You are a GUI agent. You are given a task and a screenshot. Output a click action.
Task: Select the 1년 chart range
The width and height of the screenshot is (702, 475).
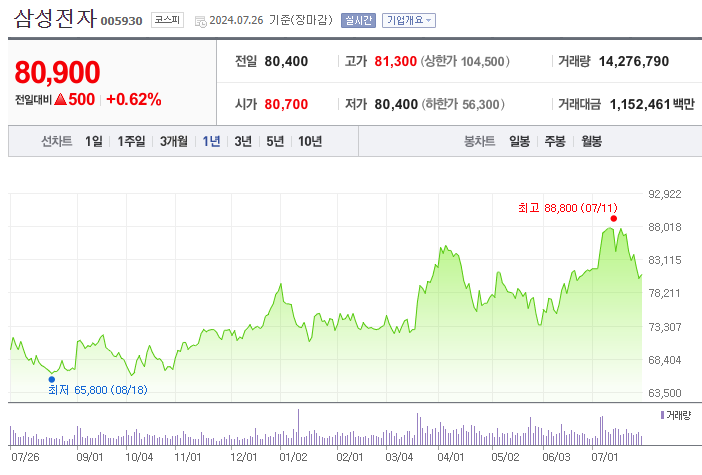tap(211, 141)
